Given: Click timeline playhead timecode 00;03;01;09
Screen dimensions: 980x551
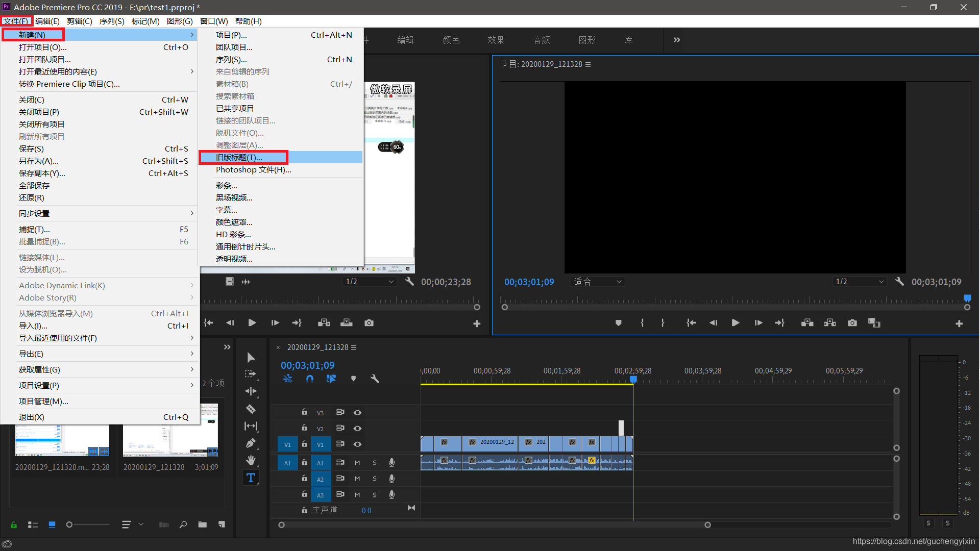Looking at the screenshot, I should 308,365.
